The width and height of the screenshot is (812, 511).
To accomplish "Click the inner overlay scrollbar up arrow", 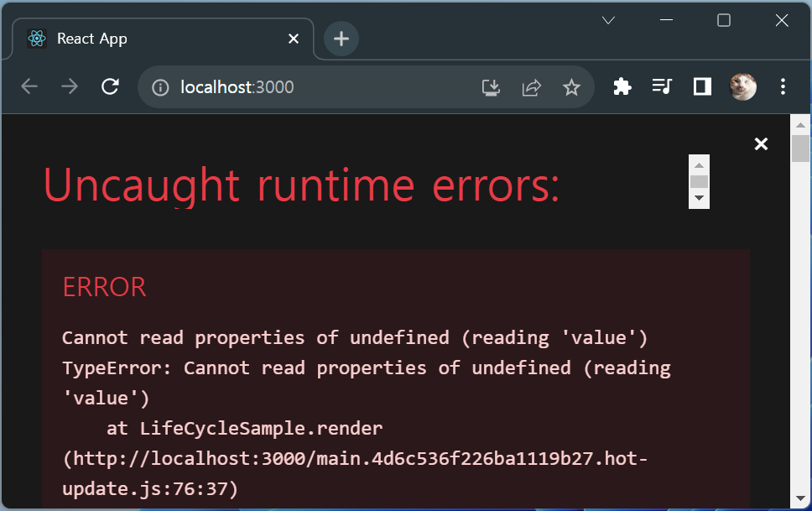I will pos(699,165).
